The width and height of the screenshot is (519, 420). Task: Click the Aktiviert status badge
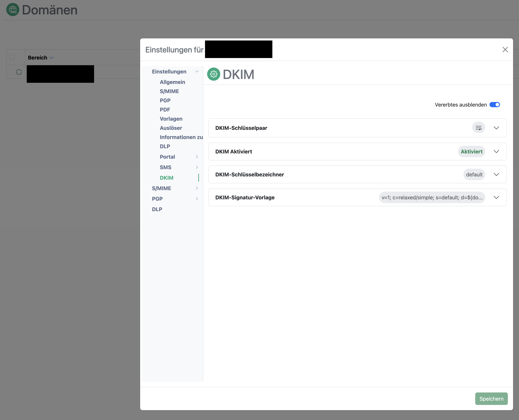point(471,151)
